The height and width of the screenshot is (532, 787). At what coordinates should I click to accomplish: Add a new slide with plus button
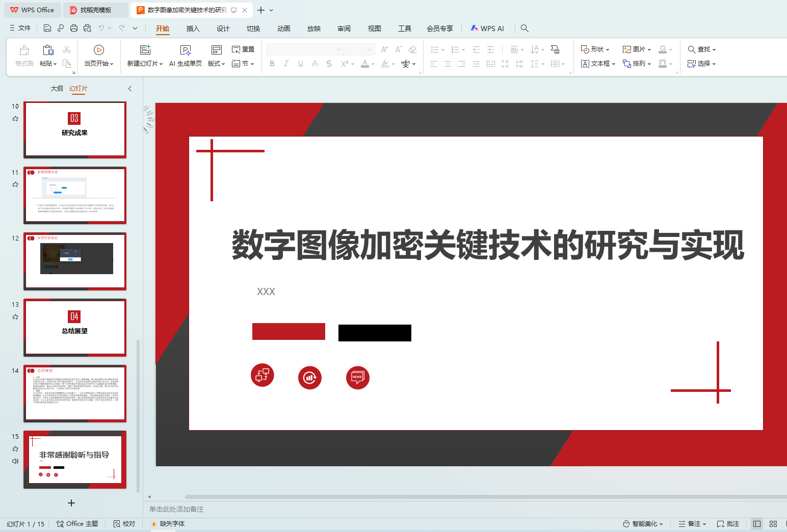tap(71, 503)
